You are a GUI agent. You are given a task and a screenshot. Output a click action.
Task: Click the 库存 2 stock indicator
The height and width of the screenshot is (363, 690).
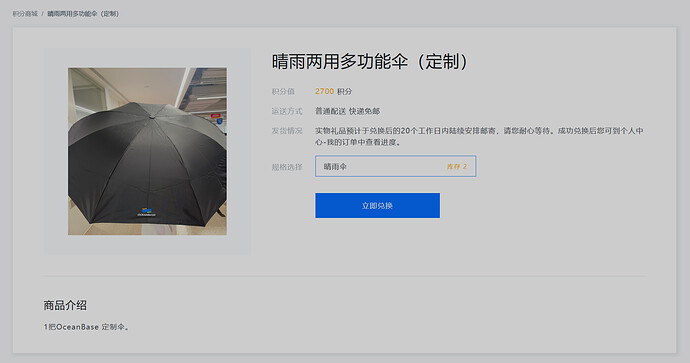point(457,167)
